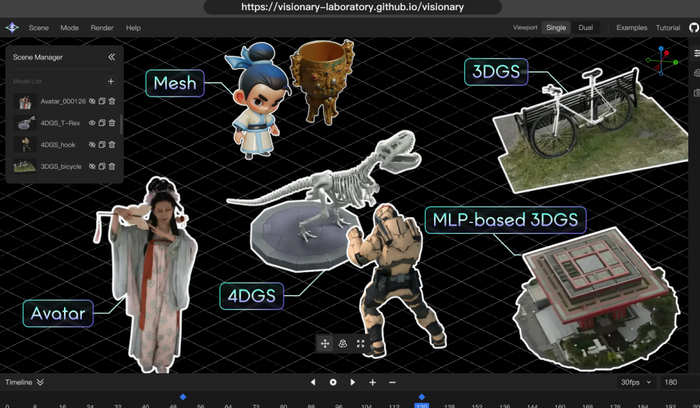Delete the 4DGS_T-Rex model
The height and width of the screenshot is (408, 700).
click(x=112, y=123)
